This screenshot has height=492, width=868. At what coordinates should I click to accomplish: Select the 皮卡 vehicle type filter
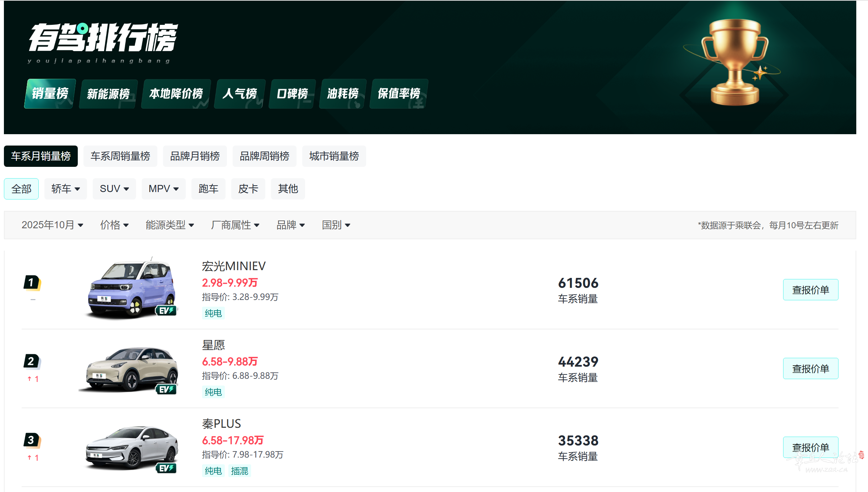[x=248, y=189]
